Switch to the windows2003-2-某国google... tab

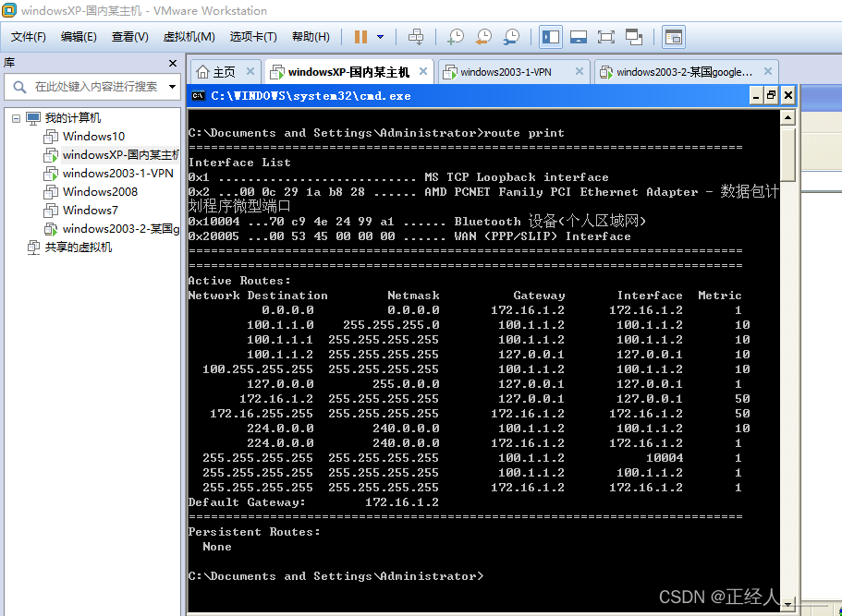click(x=685, y=72)
